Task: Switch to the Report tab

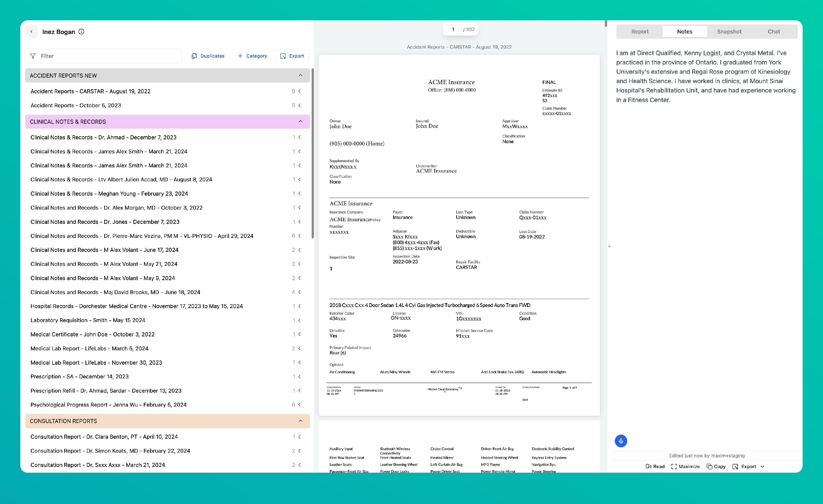Action: point(640,31)
